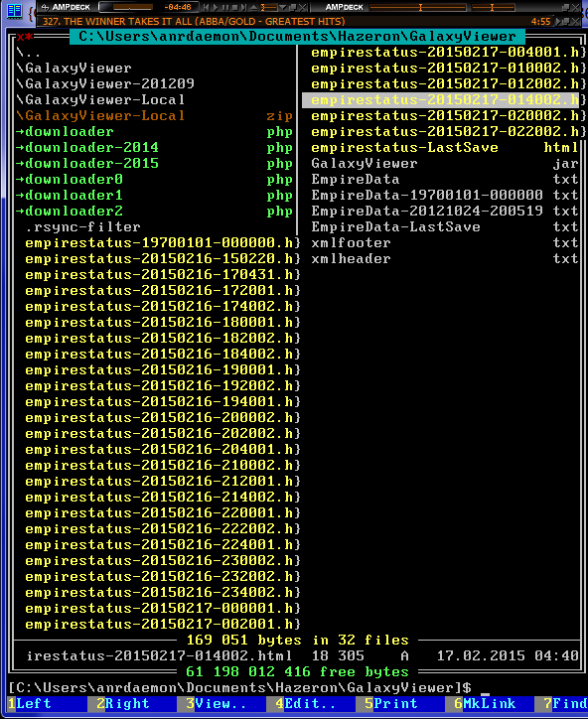Select downloader-2015 php file
The height and width of the screenshot is (719, 588).
click(x=156, y=164)
